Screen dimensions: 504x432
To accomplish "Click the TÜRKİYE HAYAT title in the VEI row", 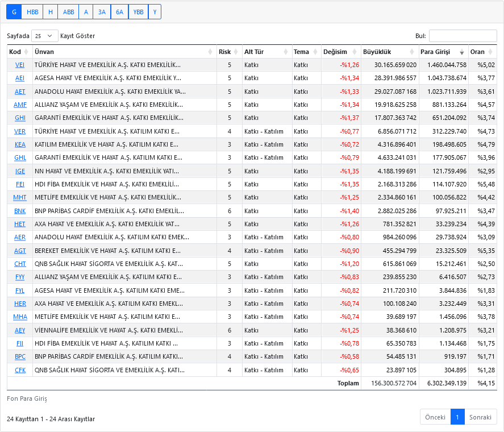I will click(108, 65).
